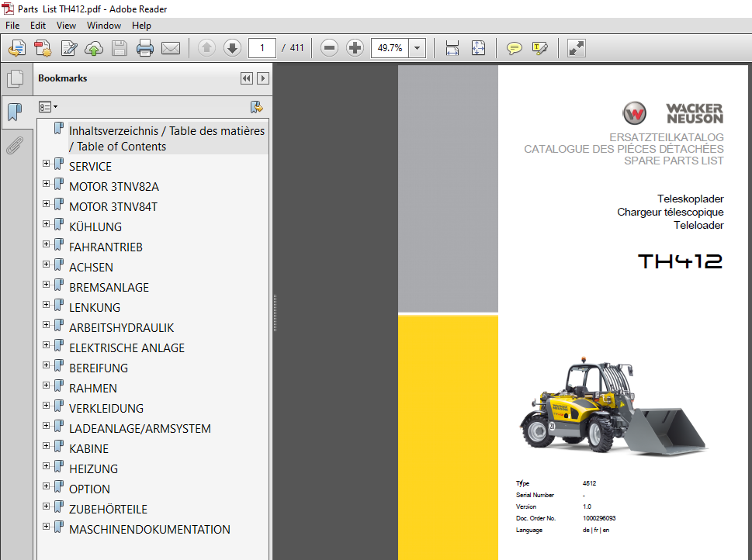Open the Inhaltsverzeichnis / Table of Contents bookmark

click(167, 138)
